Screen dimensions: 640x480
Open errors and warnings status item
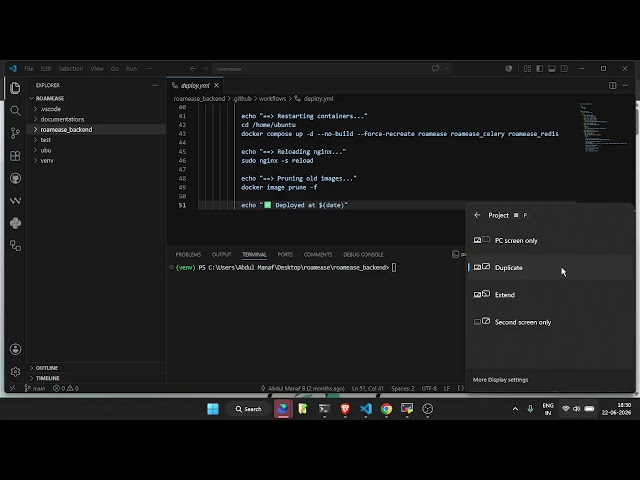[66, 388]
